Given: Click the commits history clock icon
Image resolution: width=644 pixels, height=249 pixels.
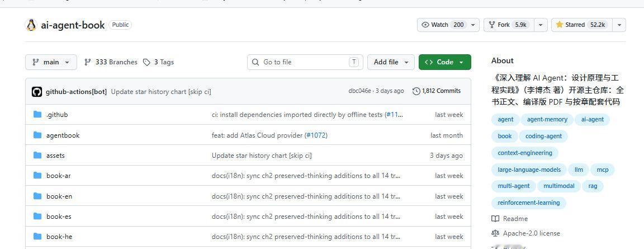Looking at the screenshot, I should click(416, 91).
